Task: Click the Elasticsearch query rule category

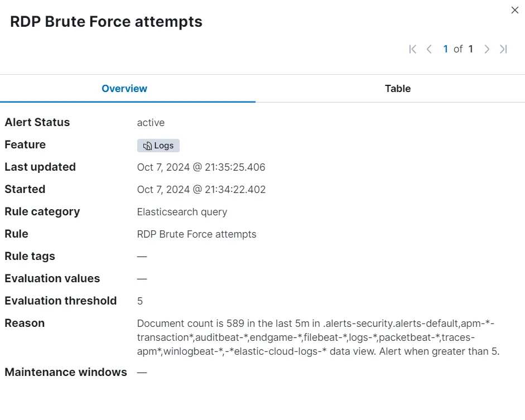Action: [182, 212]
